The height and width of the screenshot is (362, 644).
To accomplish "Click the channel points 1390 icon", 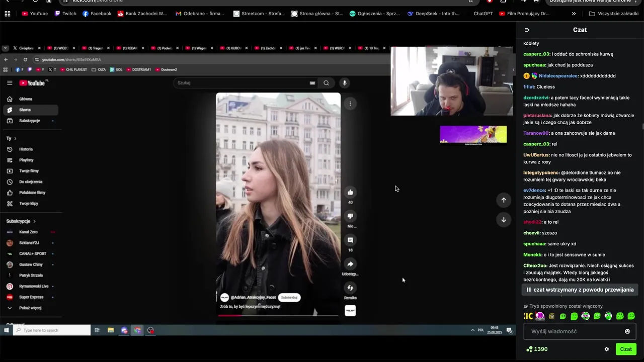I will tap(529, 349).
